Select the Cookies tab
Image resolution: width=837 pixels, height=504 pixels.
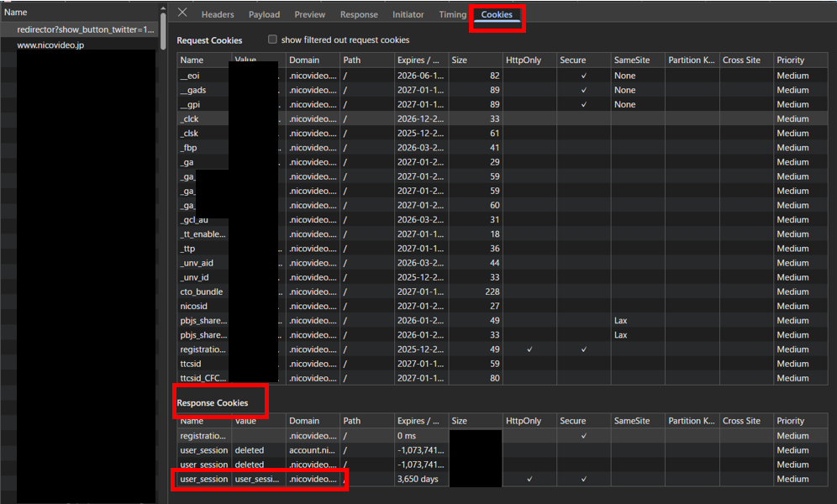click(x=497, y=14)
